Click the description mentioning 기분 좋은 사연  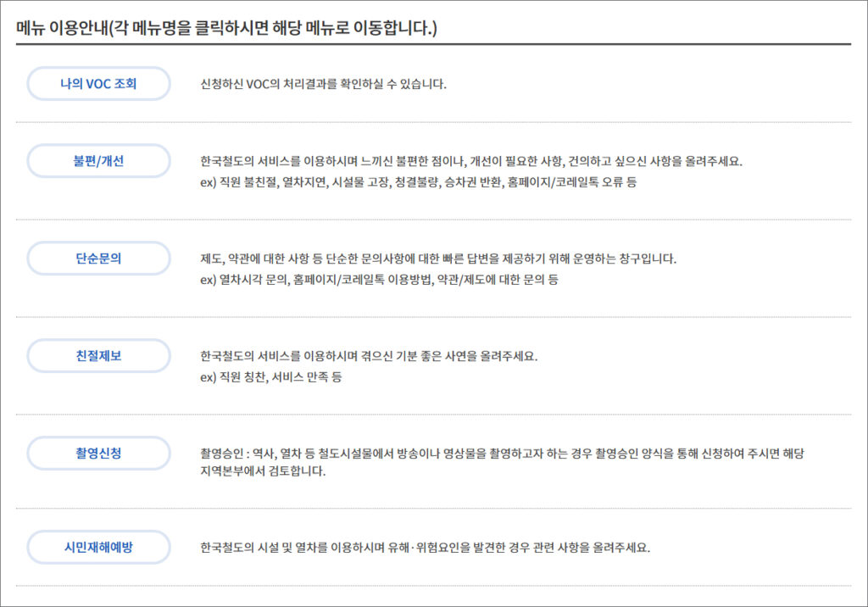point(369,356)
